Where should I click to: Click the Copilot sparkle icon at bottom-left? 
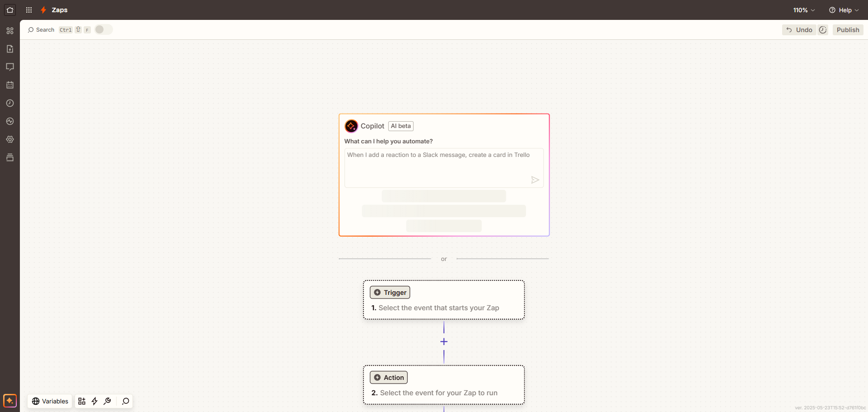click(x=10, y=401)
